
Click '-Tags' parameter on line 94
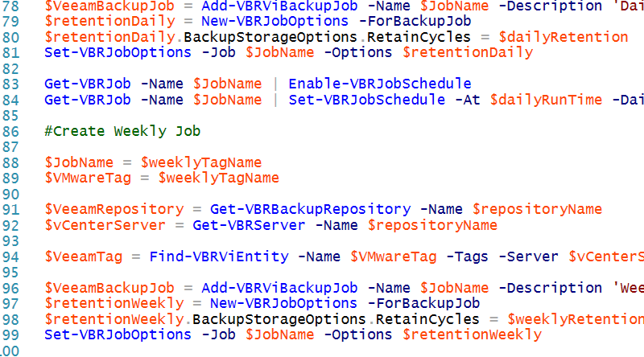click(x=468, y=256)
